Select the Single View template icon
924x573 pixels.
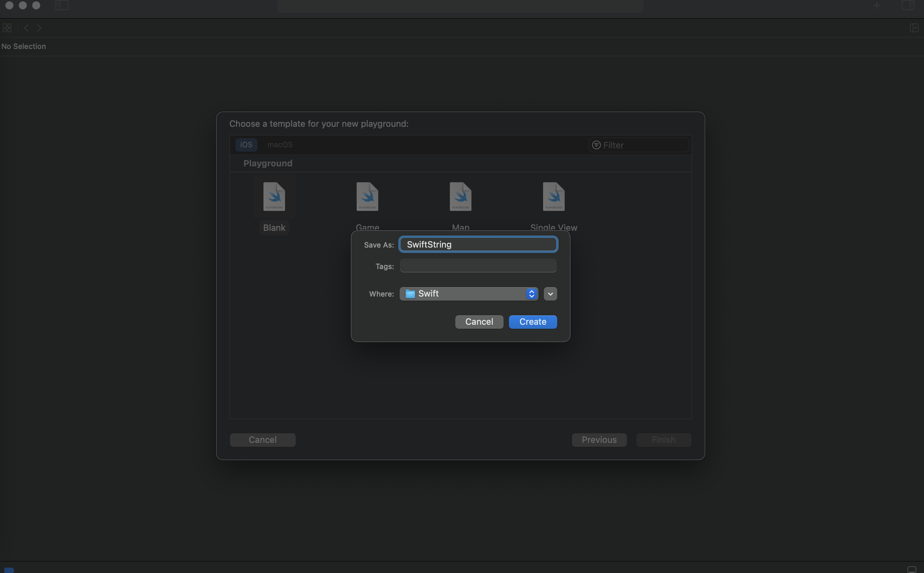point(553,197)
